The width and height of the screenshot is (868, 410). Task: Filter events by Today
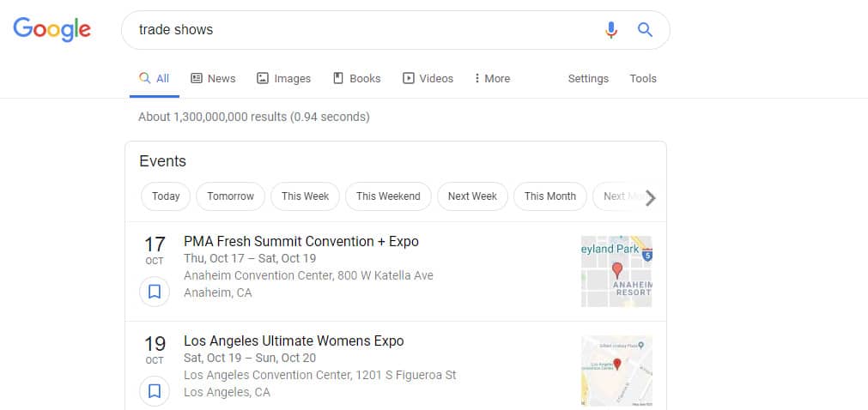166,196
